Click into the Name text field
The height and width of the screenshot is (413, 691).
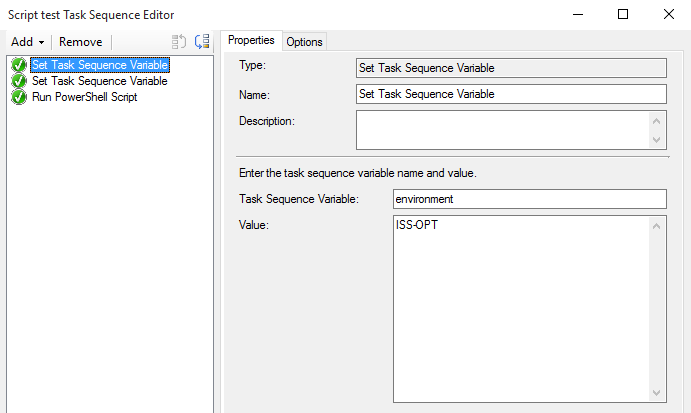(511, 94)
